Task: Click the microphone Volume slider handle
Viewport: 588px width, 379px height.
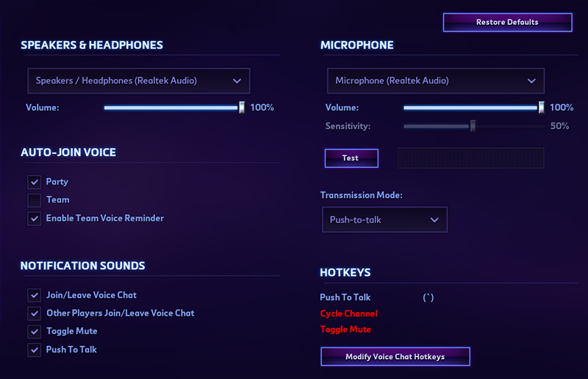Action: [541, 107]
